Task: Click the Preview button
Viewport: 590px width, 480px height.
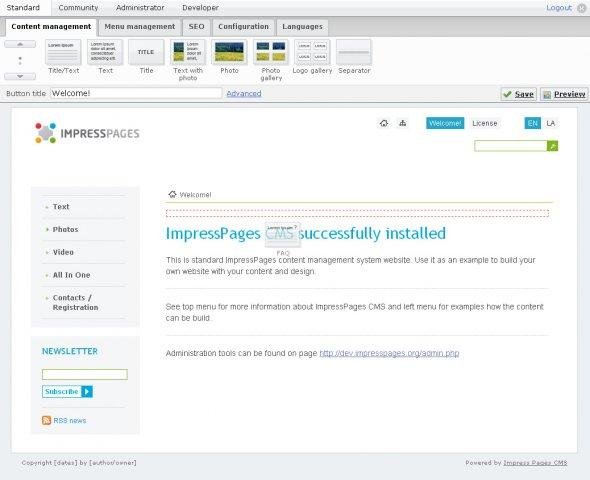Action: pyautogui.click(x=564, y=94)
